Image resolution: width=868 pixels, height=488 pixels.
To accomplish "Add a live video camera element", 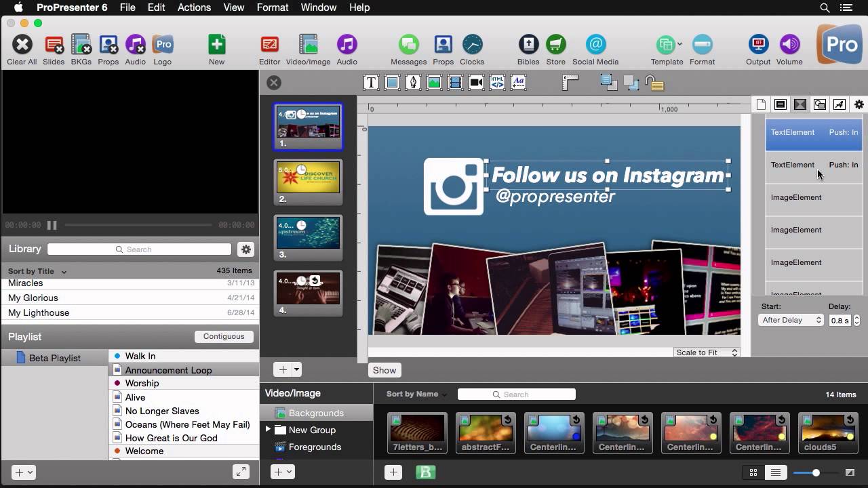I will click(x=476, y=83).
